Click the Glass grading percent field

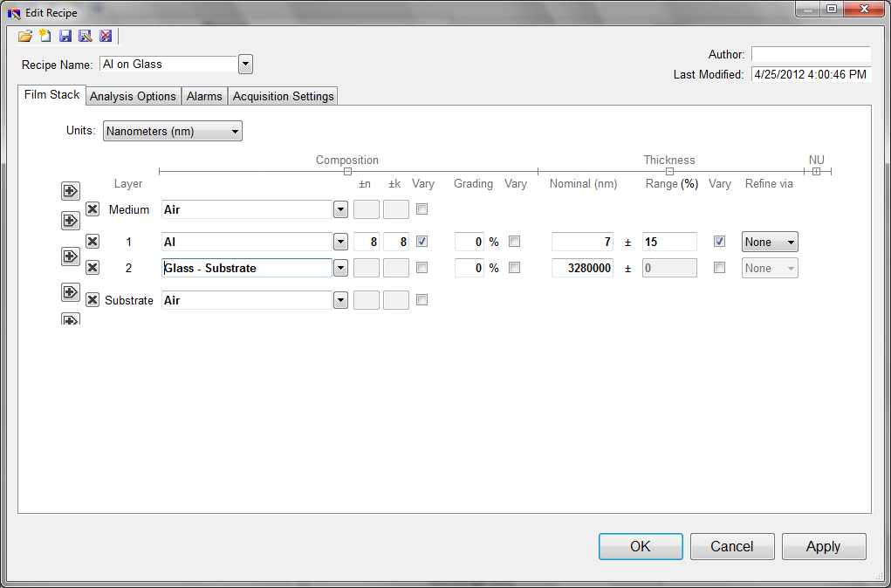pos(469,268)
